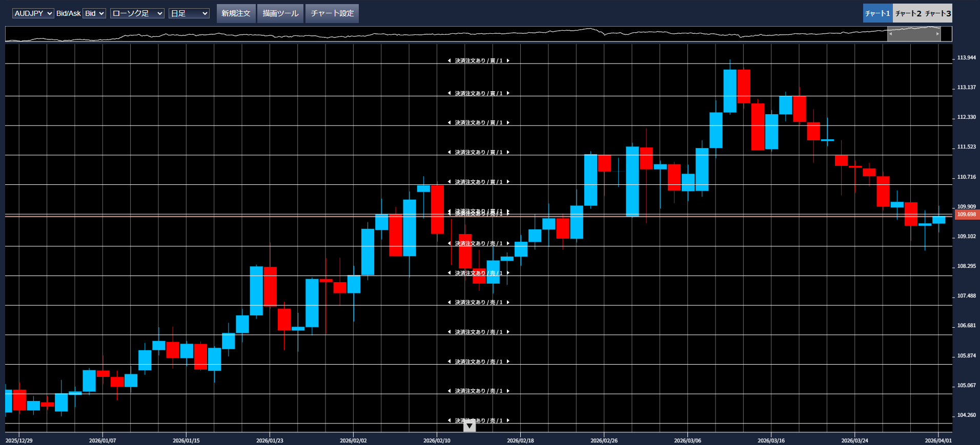980x445 pixels.
Task: Click the gray range window in overview slider
Action: (914, 34)
